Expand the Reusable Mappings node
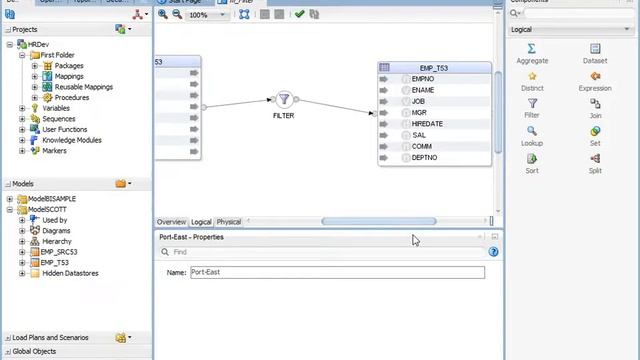The height and width of the screenshot is (360, 640). (x=35, y=87)
